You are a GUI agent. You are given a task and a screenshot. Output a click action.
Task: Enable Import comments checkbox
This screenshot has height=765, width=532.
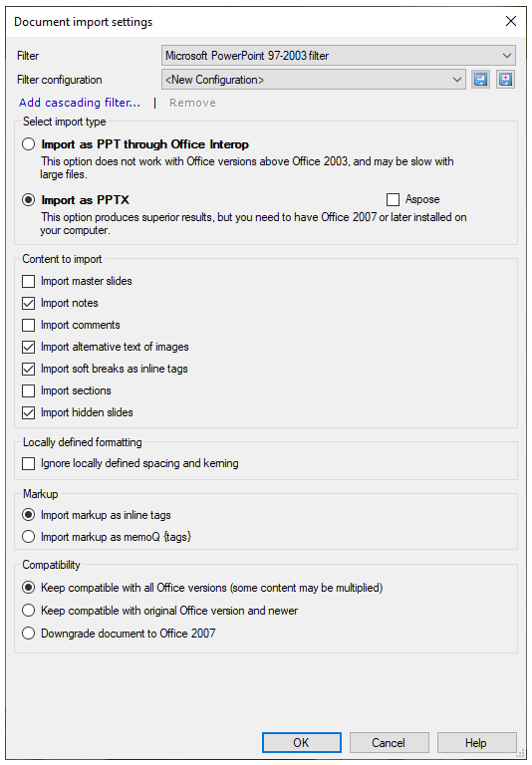(x=29, y=325)
